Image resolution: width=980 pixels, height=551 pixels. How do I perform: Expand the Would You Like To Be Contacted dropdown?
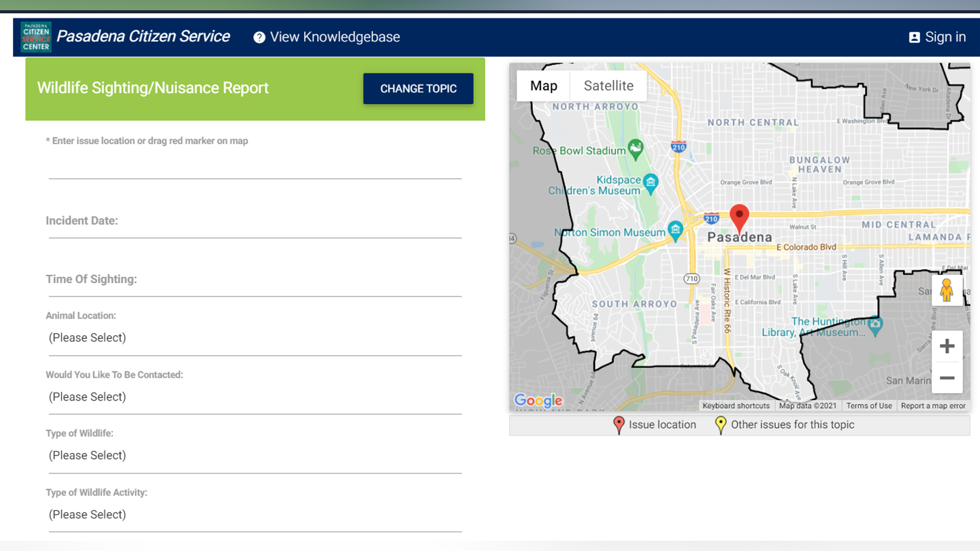pyautogui.click(x=255, y=397)
